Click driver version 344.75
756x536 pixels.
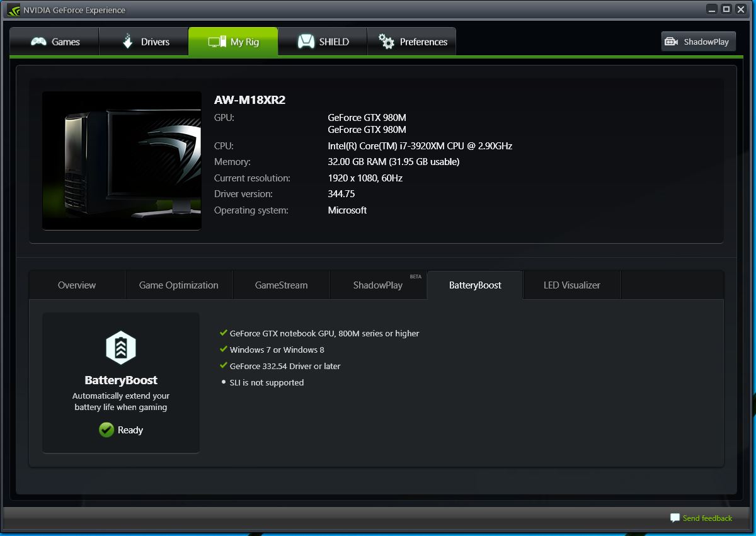341,194
